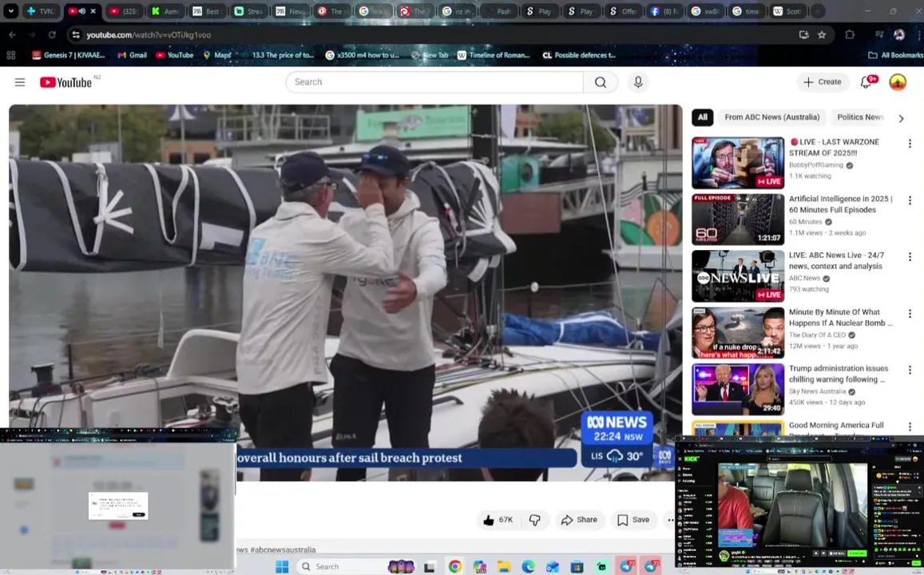
Task: Open the Genesis 7 | KJVAAE bookmark
Action: point(69,55)
